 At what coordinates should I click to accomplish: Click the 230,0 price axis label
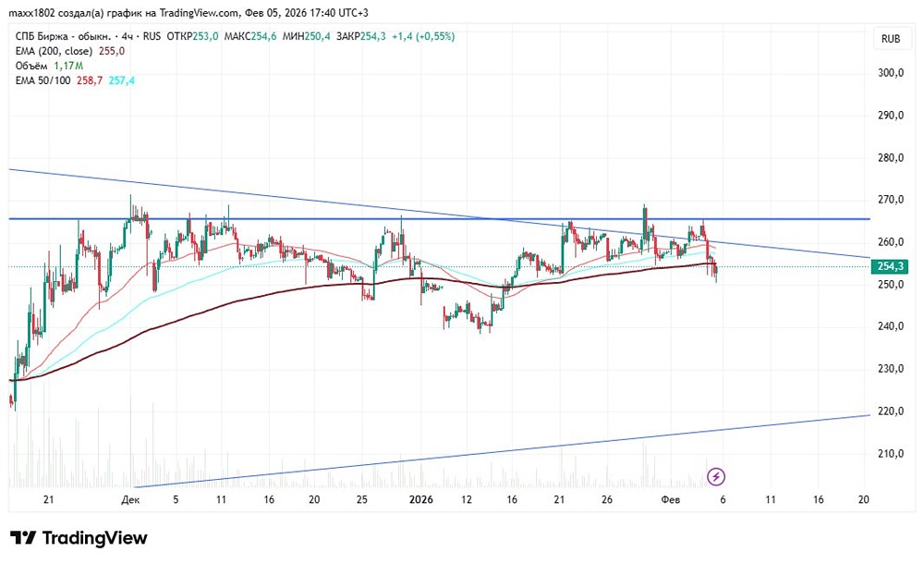(x=891, y=369)
